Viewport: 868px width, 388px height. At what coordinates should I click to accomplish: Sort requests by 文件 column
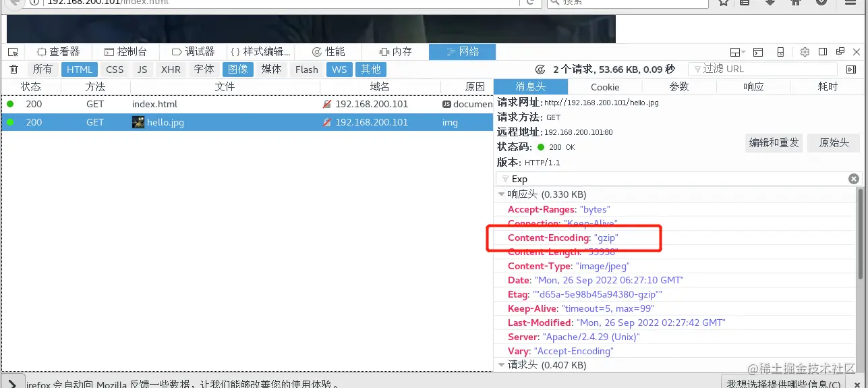tap(225, 86)
